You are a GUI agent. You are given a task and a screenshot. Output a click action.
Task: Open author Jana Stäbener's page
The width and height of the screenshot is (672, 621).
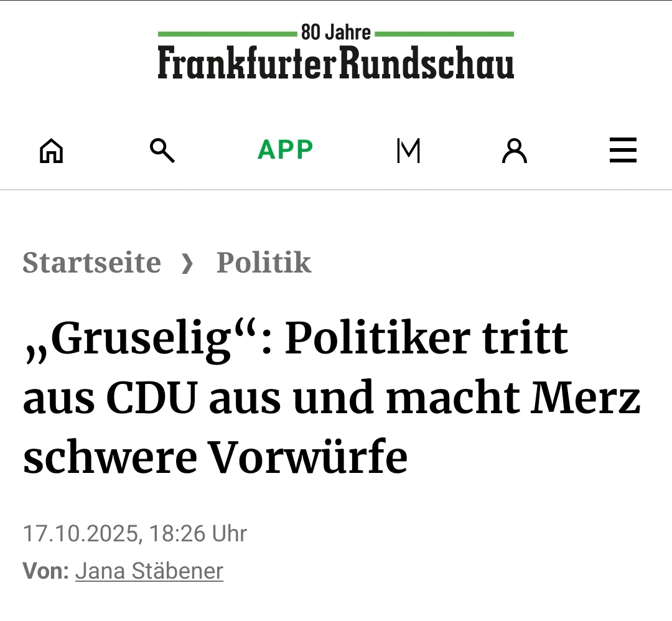tap(149, 571)
